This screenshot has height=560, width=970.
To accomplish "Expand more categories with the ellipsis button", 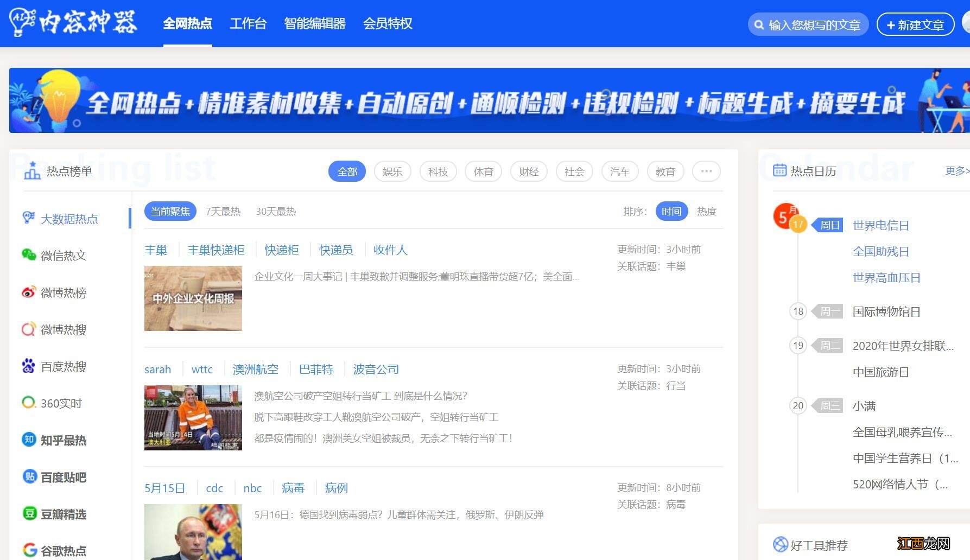I will tap(706, 171).
